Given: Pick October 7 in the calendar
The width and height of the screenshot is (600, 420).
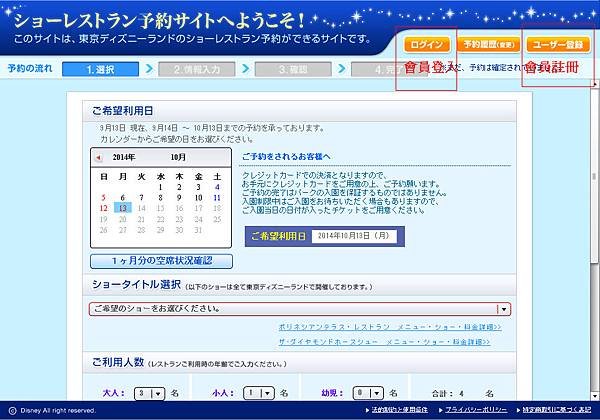Looking at the screenshot, I should (142, 198).
